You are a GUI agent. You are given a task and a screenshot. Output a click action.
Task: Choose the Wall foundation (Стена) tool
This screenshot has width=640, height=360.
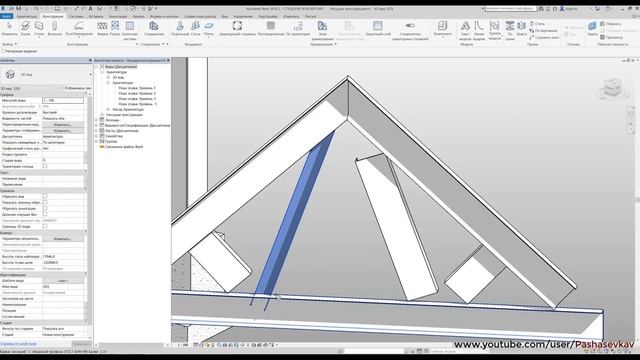196,29
